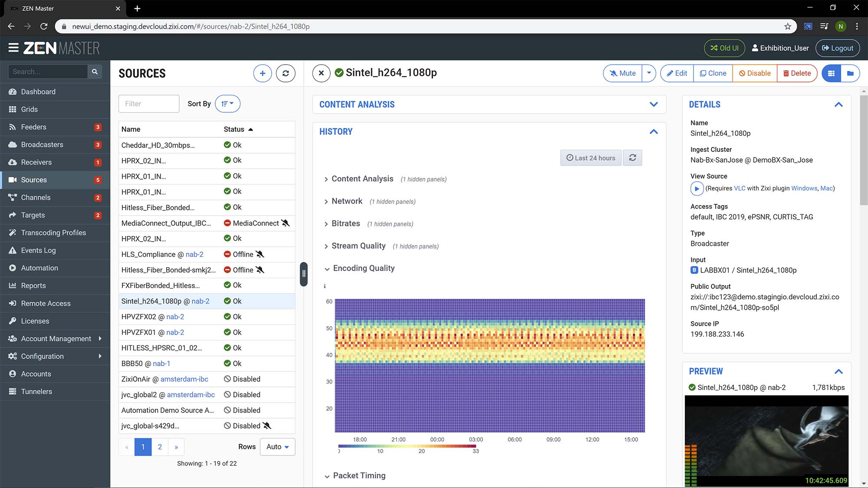This screenshot has height=488, width=868.
Task: Refresh the history charts
Action: tap(632, 158)
